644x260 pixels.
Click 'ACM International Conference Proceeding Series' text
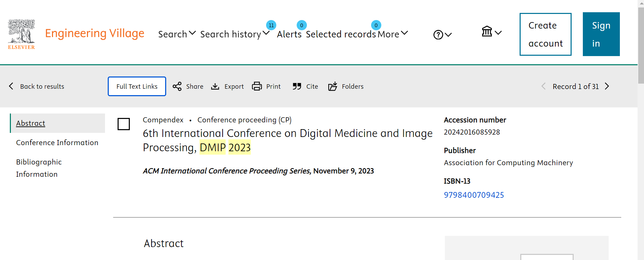click(227, 171)
